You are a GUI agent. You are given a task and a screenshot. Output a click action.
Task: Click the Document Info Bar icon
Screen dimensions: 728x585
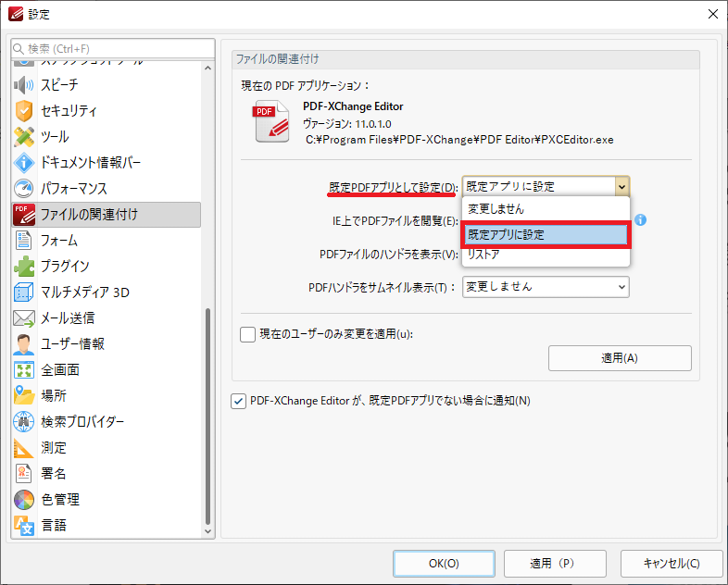pyautogui.click(x=24, y=163)
